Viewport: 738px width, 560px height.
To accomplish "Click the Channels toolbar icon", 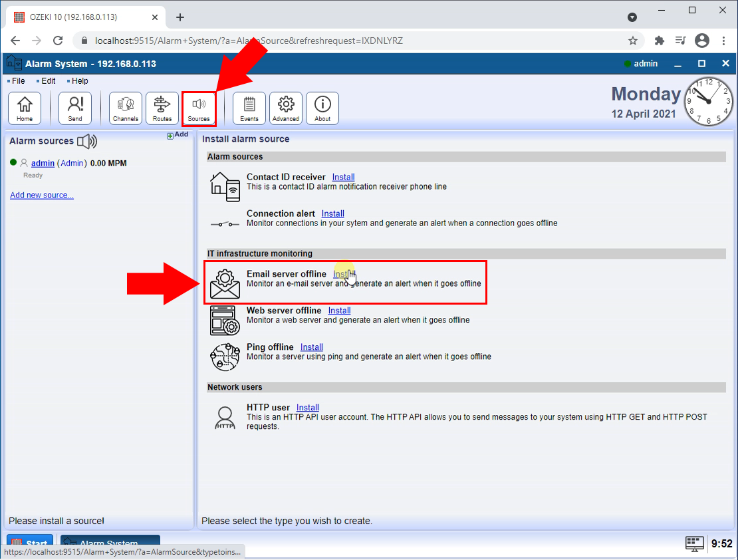I will [x=125, y=108].
